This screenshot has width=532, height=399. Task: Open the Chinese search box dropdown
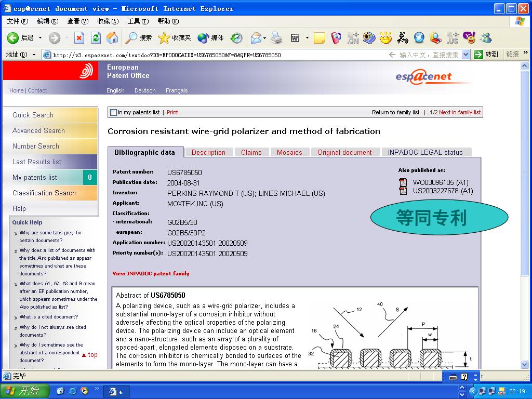(466, 55)
